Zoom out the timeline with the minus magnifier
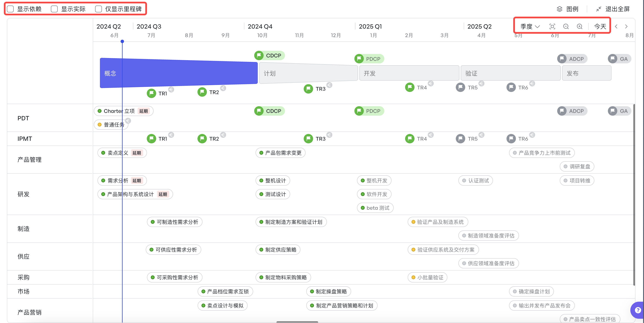The height and width of the screenshot is (323, 644). click(566, 26)
